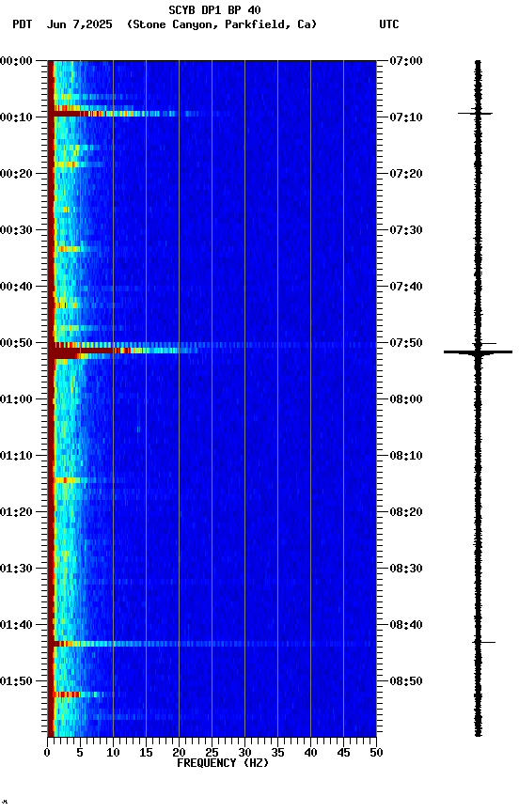Image resolution: width=519 pixels, height=812 pixels.
Task: Click the 01:00 PDT time label
Action: (x=16, y=399)
